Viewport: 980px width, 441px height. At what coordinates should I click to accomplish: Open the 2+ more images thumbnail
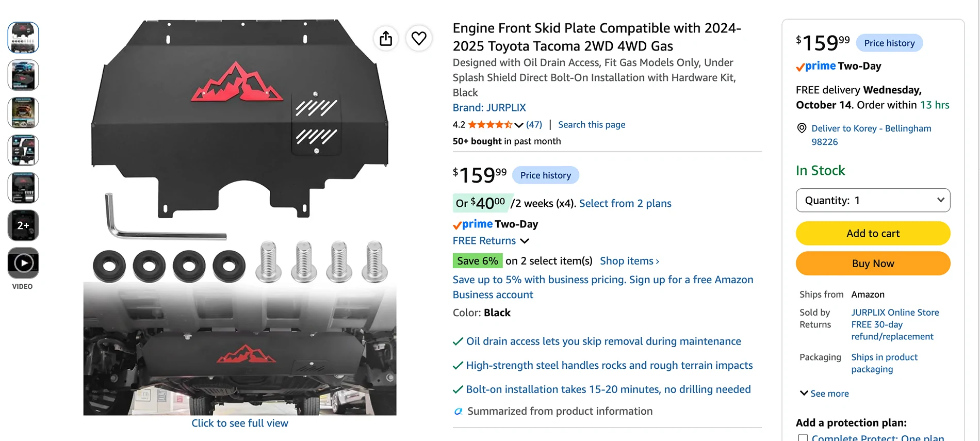(23, 225)
